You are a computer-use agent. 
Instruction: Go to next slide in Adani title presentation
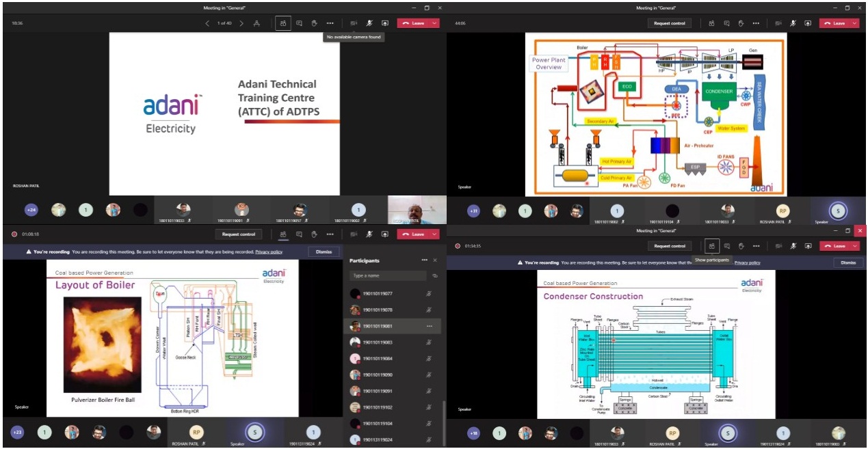pos(241,23)
